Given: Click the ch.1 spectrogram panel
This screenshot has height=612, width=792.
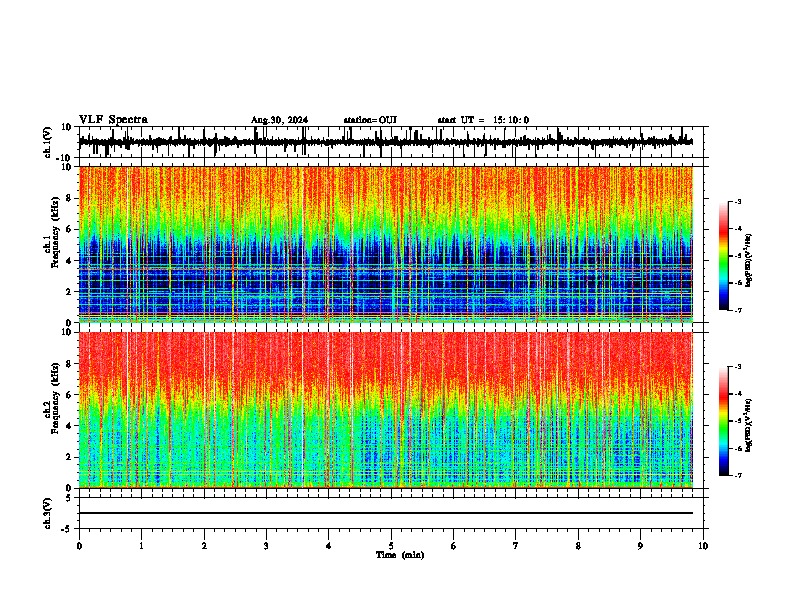Looking at the screenshot, I should tap(386, 244).
